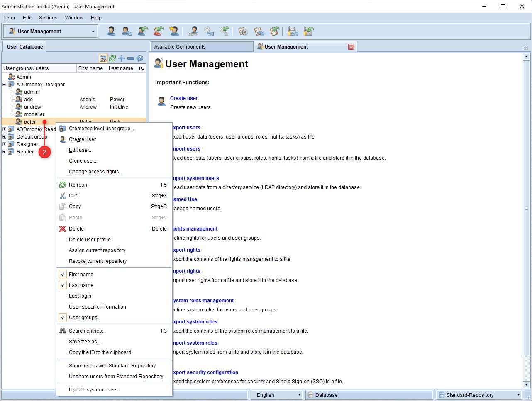Viewport: 532px width, 401px height.
Task: Select Clone user... from context menu
Action: pos(83,161)
